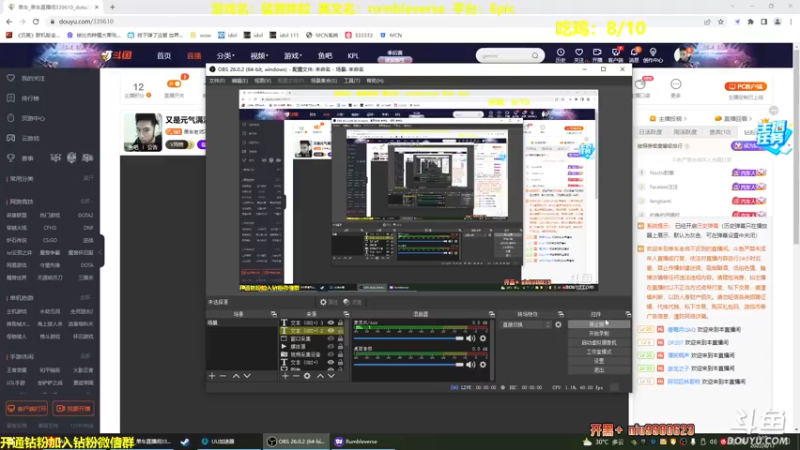Click Start Recording in OBS controls
The height and width of the screenshot is (450, 800).
coord(598,333)
